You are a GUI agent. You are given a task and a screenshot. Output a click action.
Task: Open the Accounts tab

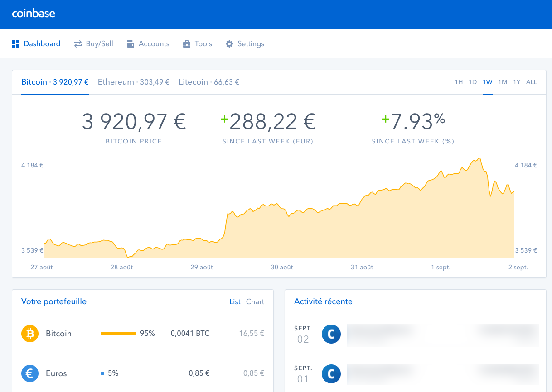tap(148, 44)
